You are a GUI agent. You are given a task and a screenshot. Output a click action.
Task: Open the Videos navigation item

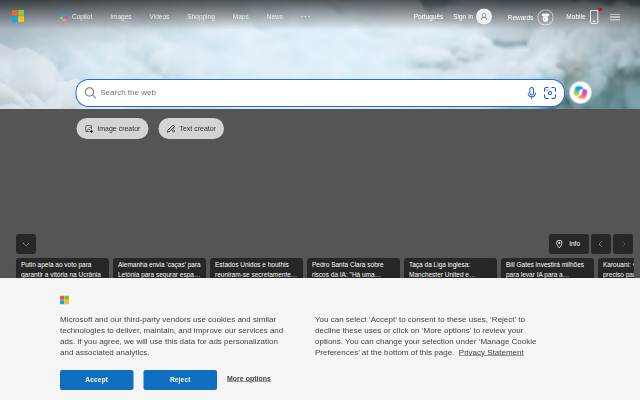click(x=159, y=17)
